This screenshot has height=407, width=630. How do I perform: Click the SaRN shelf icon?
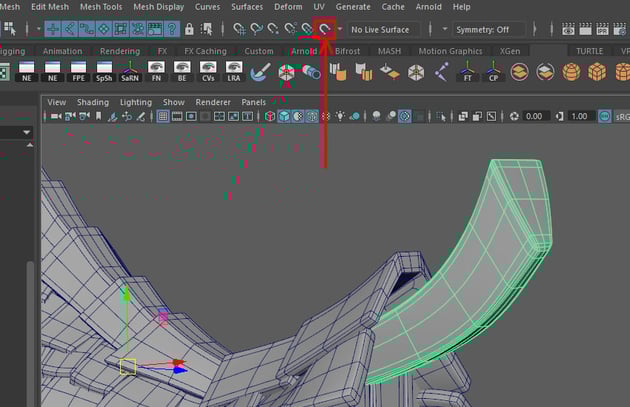pyautogui.click(x=130, y=72)
